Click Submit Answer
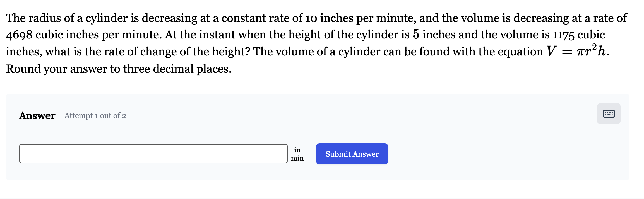The width and height of the screenshot is (644, 199). coord(352,154)
